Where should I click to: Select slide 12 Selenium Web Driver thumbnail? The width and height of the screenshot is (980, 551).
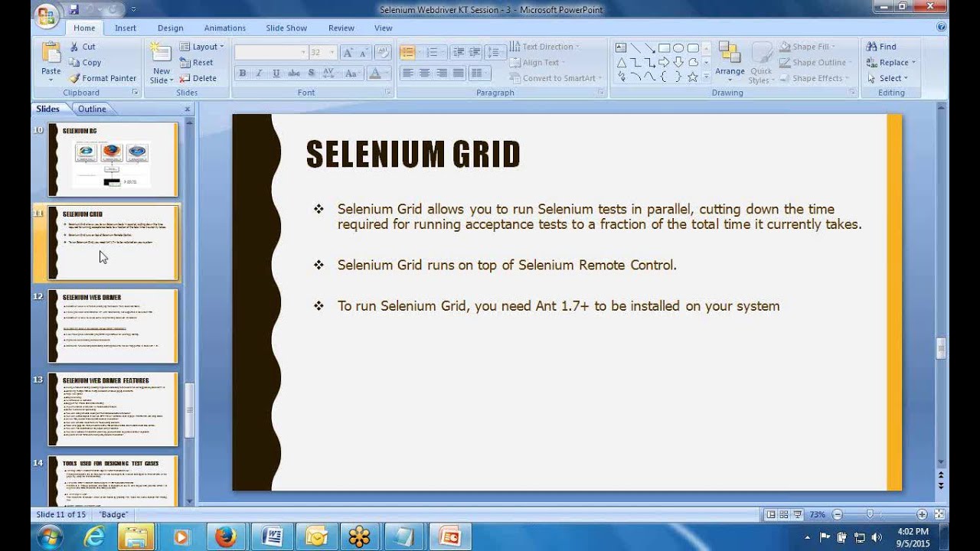[113, 326]
